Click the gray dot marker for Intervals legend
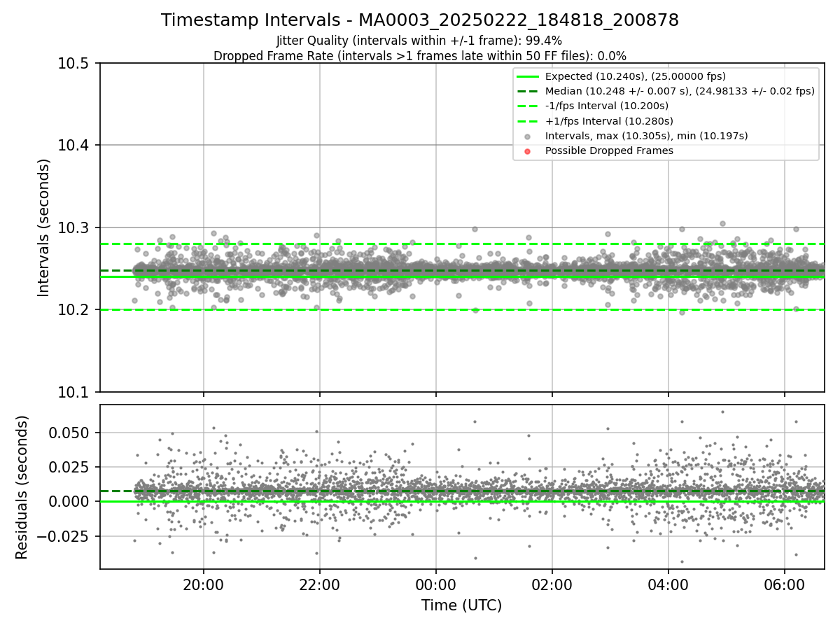Screen dimensions: 840x630 point(528,136)
